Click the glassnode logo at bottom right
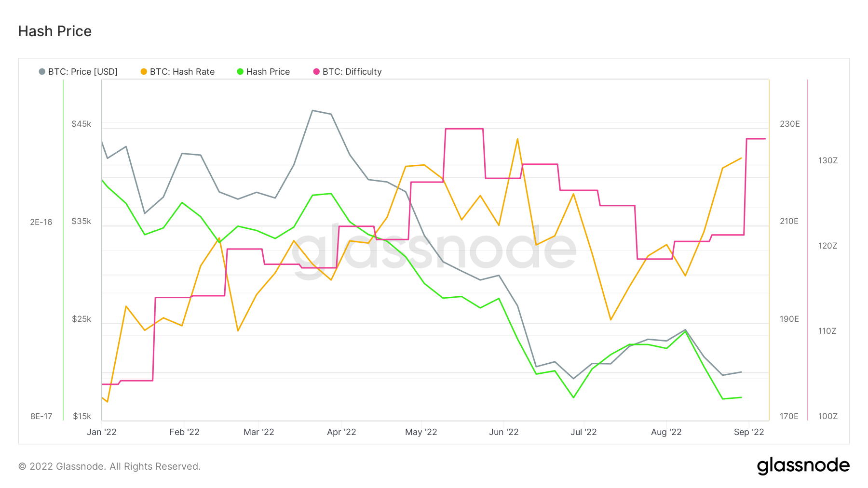This screenshot has width=868, height=488. tap(803, 466)
